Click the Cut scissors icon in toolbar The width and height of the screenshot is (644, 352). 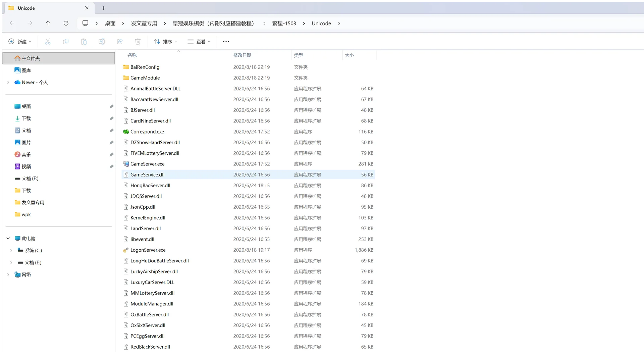[48, 42]
